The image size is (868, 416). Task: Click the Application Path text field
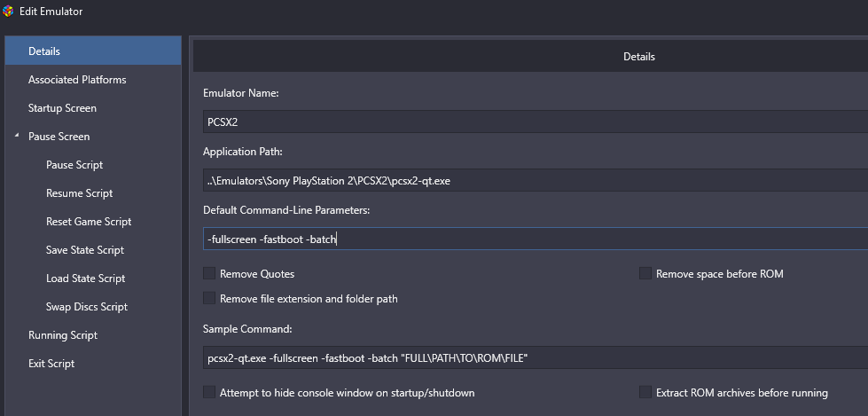[536, 180]
